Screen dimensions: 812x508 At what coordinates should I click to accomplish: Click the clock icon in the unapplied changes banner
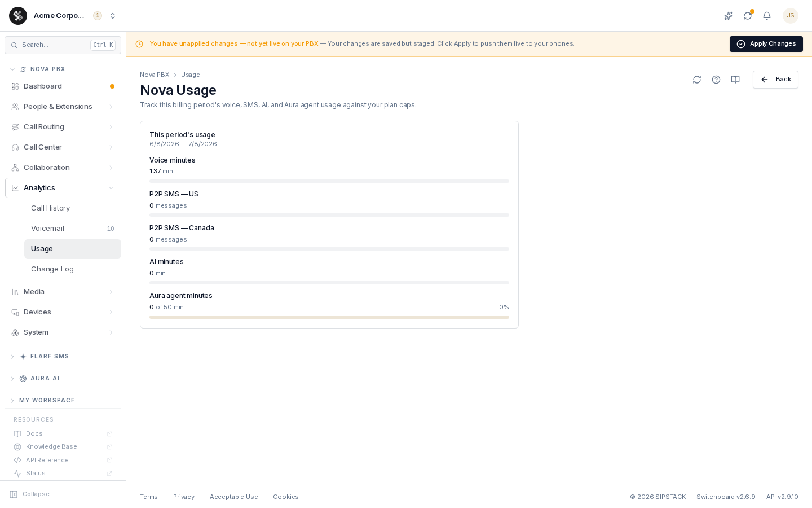(x=139, y=44)
